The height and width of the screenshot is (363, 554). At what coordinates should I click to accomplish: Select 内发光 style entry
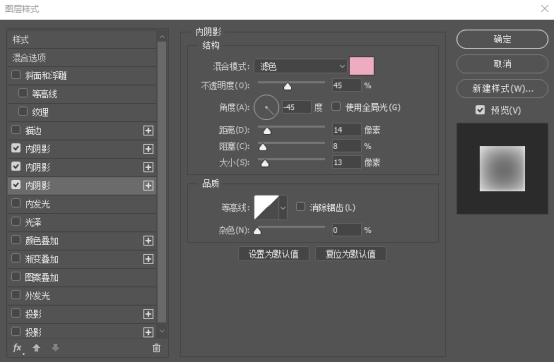pyautogui.click(x=82, y=204)
